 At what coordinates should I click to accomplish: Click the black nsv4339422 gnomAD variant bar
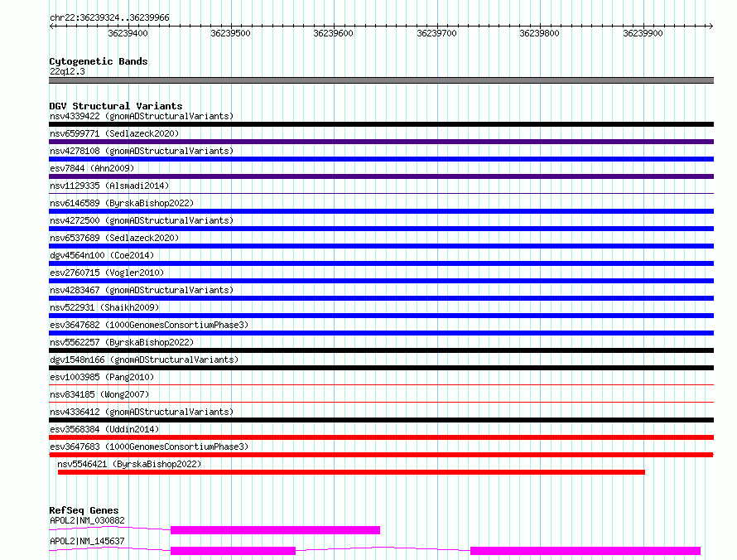click(x=381, y=124)
